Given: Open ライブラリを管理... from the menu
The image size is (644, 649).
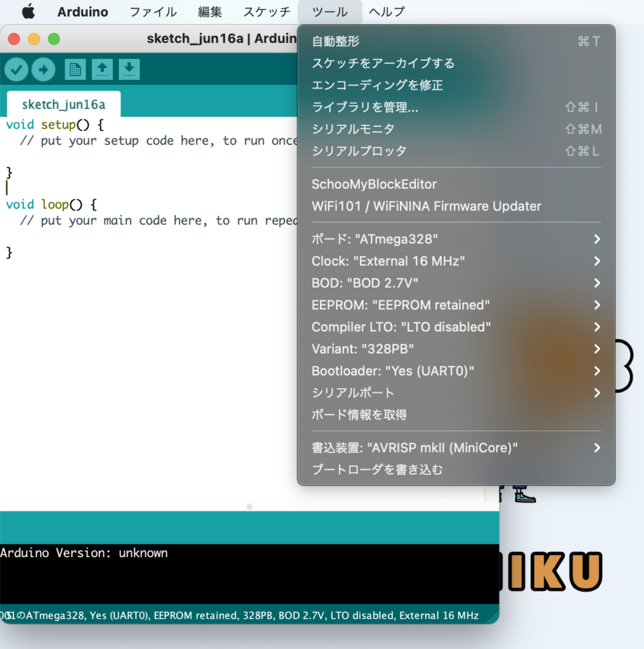Looking at the screenshot, I should point(456,106).
